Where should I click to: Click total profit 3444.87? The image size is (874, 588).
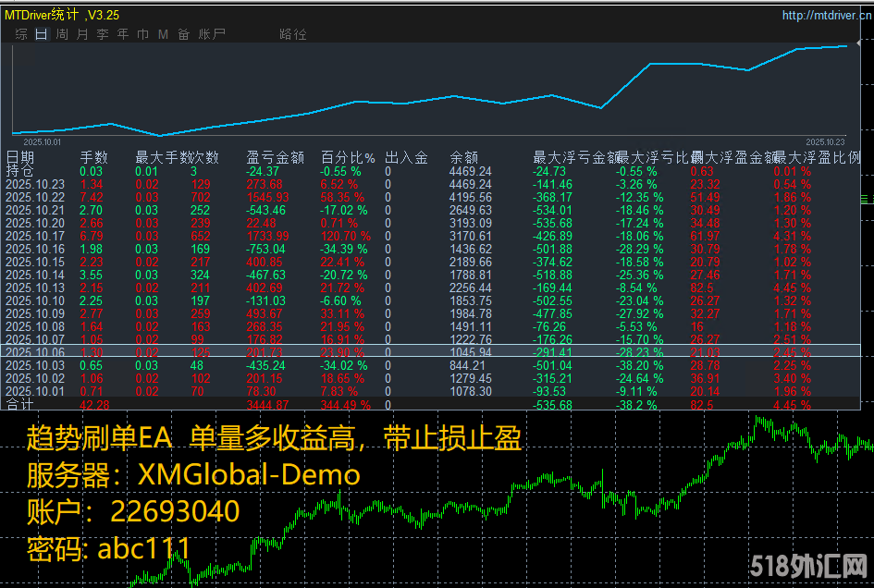(x=267, y=405)
